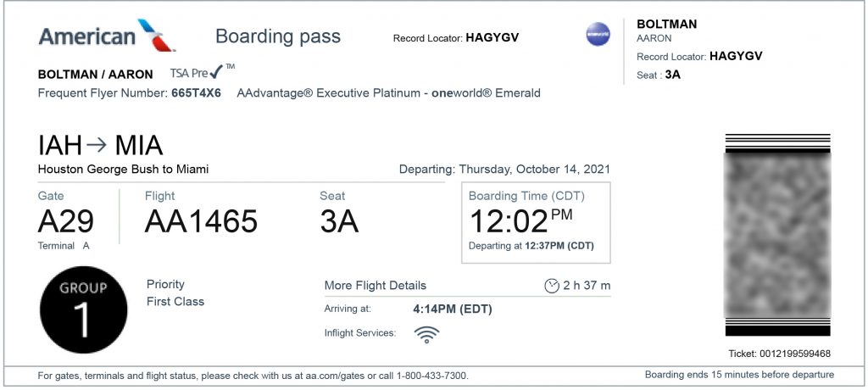Click the clock icon beside flight duration

551,286
